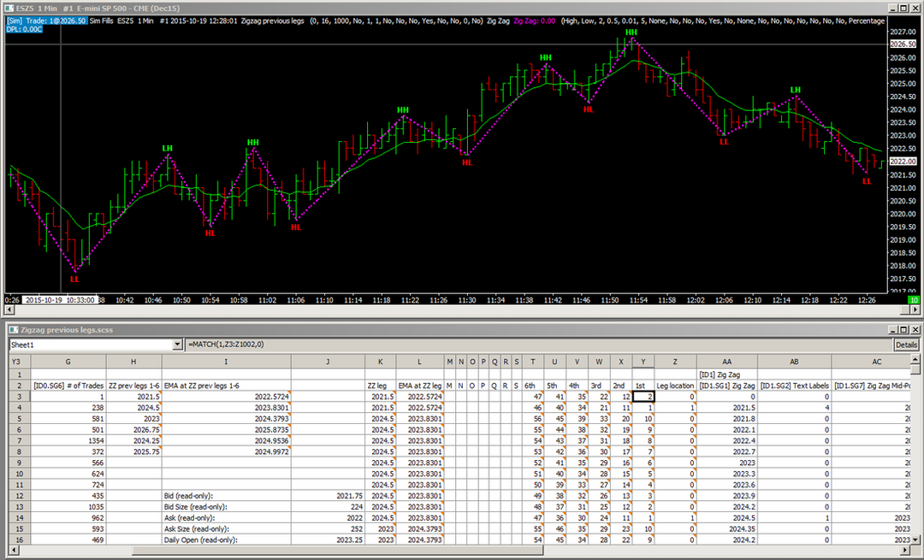The width and height of the screenshot is (924, 560).
Task: Click the 2015-10-19 10:33:00 time label
Action: pos(58,300)
